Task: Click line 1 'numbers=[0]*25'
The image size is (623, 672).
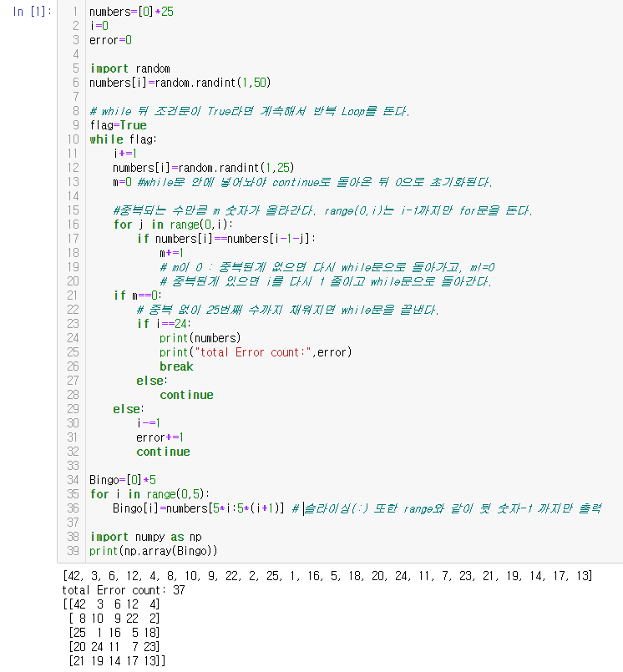Action: pyautogui.click(x=131, y=12)
